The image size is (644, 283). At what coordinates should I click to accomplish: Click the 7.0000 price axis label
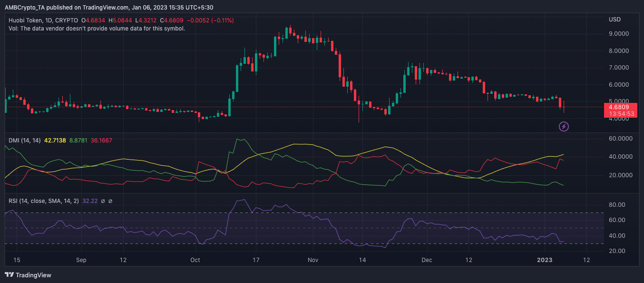pos(619,68)
